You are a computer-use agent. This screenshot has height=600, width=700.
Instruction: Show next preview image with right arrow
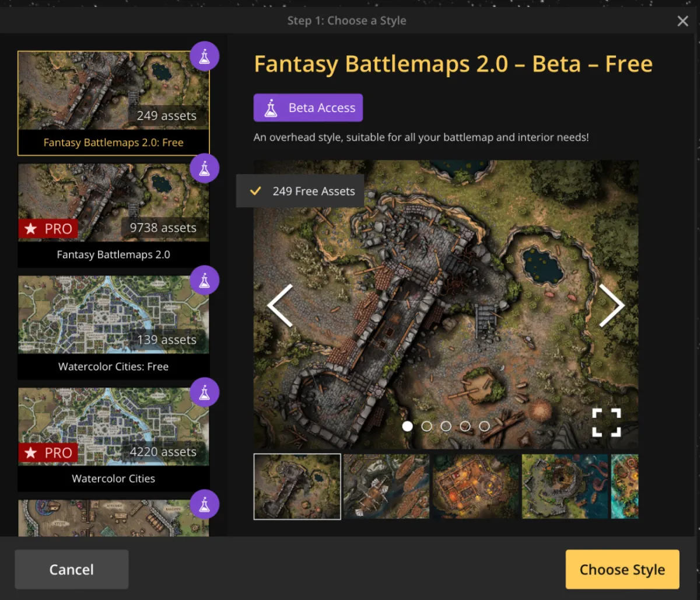(611, 305)
